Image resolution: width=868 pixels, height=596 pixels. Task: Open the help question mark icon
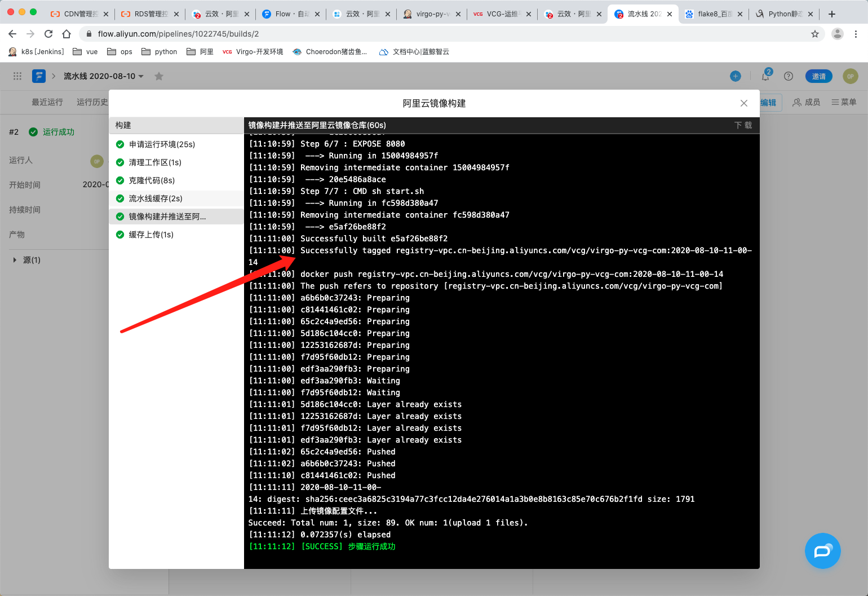[x=789, y=76]
